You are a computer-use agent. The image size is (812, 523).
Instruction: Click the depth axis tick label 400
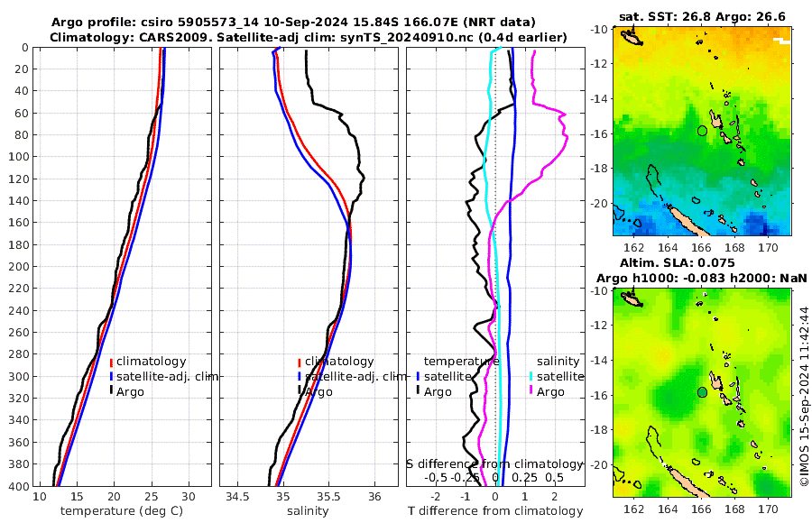(20, 486)
